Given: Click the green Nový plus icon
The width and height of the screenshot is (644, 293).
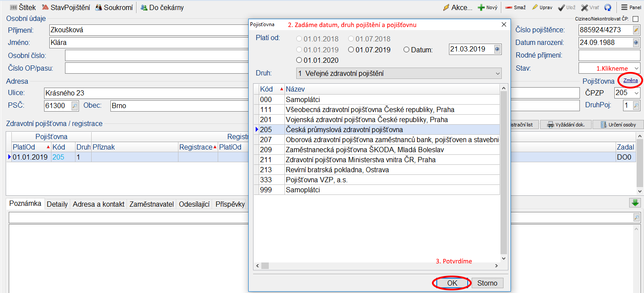Looking at the screenshot, I should point(481,7).
